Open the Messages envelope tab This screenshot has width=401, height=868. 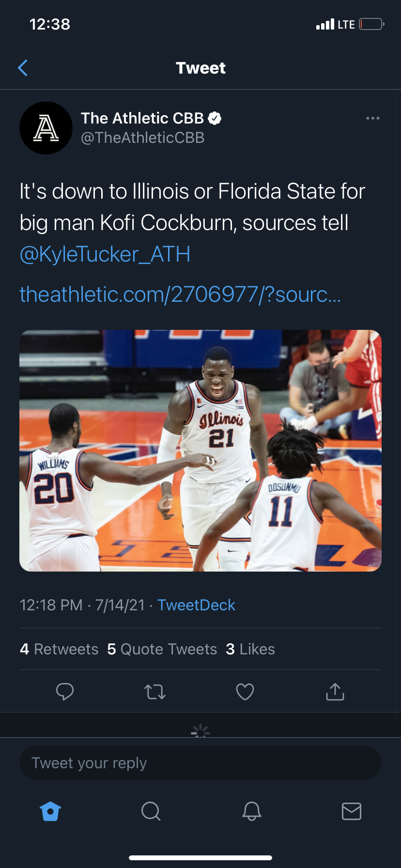click(351, 811)
